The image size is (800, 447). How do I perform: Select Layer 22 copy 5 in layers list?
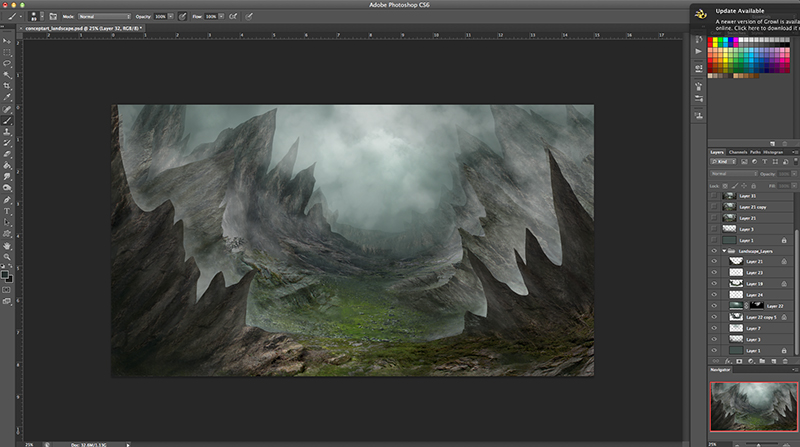pos(760,317)
